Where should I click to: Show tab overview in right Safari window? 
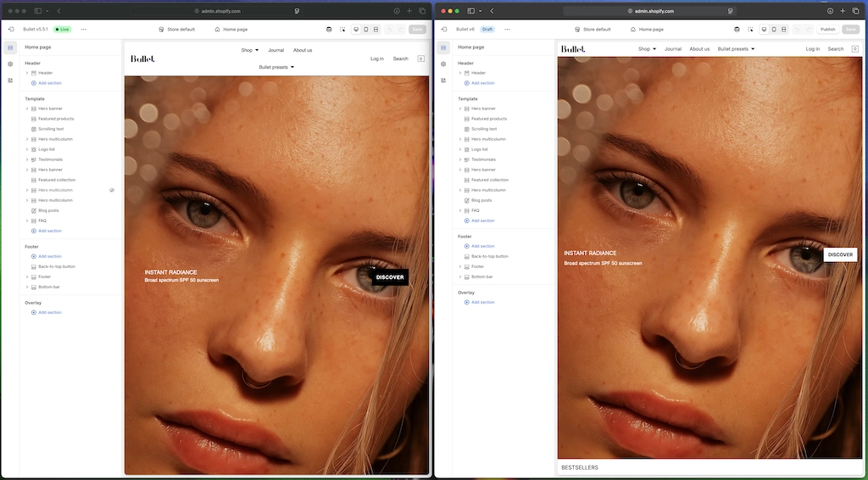(x=856, y=11)
